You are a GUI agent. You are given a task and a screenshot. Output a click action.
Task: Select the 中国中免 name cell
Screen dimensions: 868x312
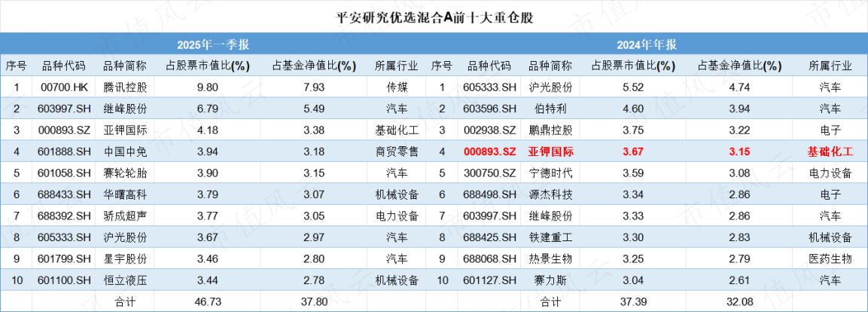click(125, 151)
